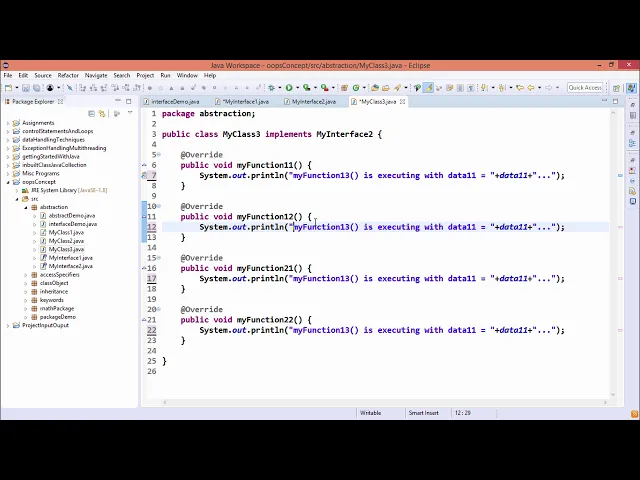Open the Source menu
Image resolution: width=640 pixels, height=480 pixels.
pyautogui.click(x=43, y=76)
